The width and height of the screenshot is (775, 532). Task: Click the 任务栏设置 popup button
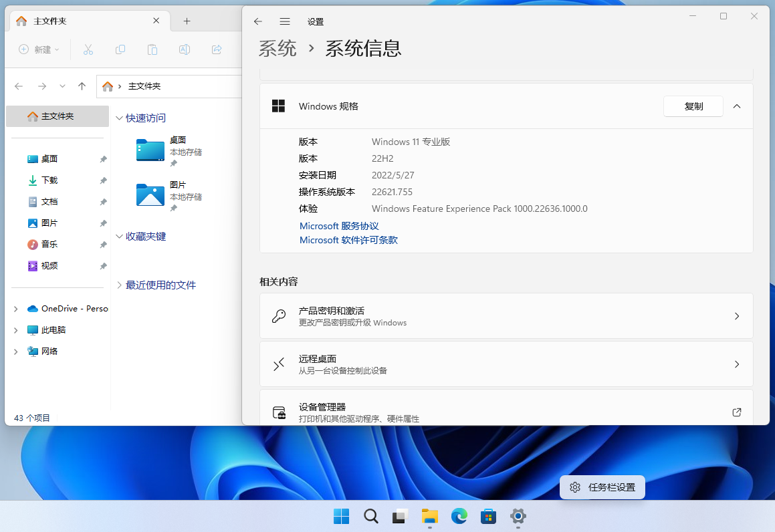coord(602,487)
